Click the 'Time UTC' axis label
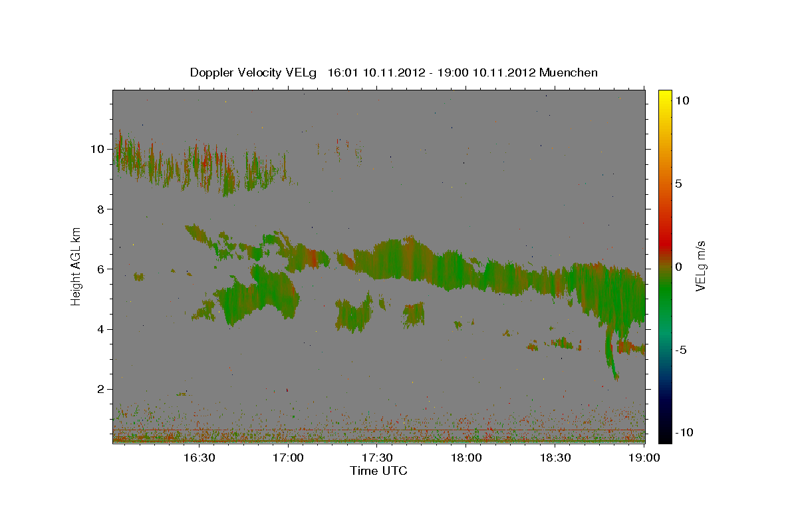Image resolution: width=798 pixels, height=532 pixels. pos(378,471)
